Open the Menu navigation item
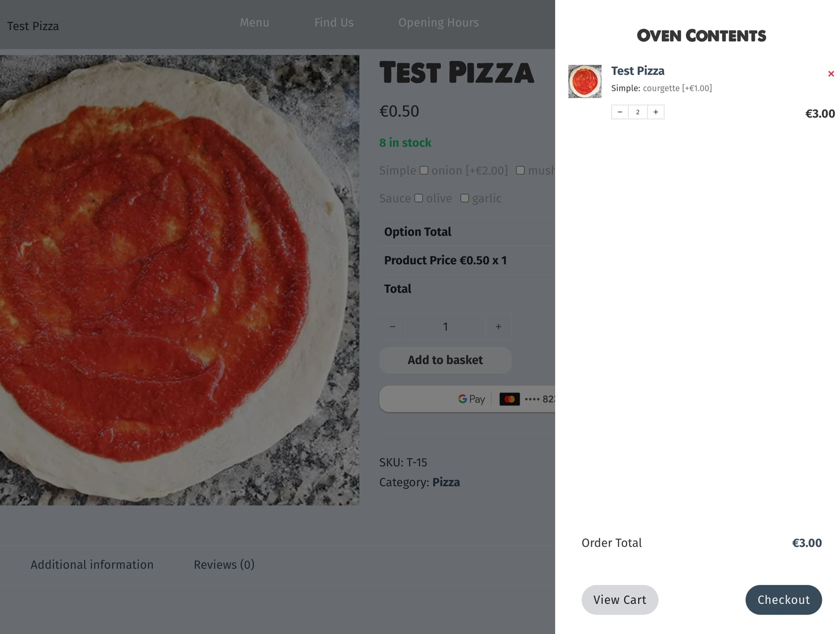This screenshot has width=840, height=634. 255,22
